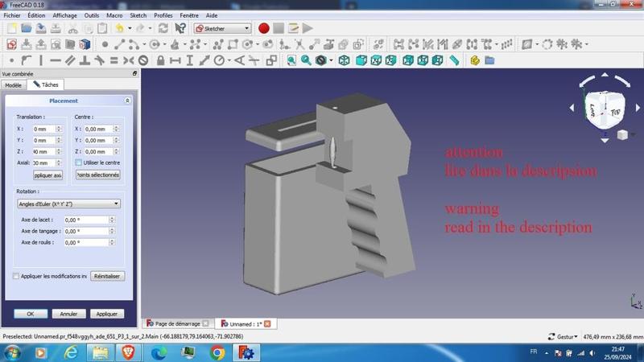Open File Explorer from the taskbar
This screenshot has width=644, height=362.
100,352
